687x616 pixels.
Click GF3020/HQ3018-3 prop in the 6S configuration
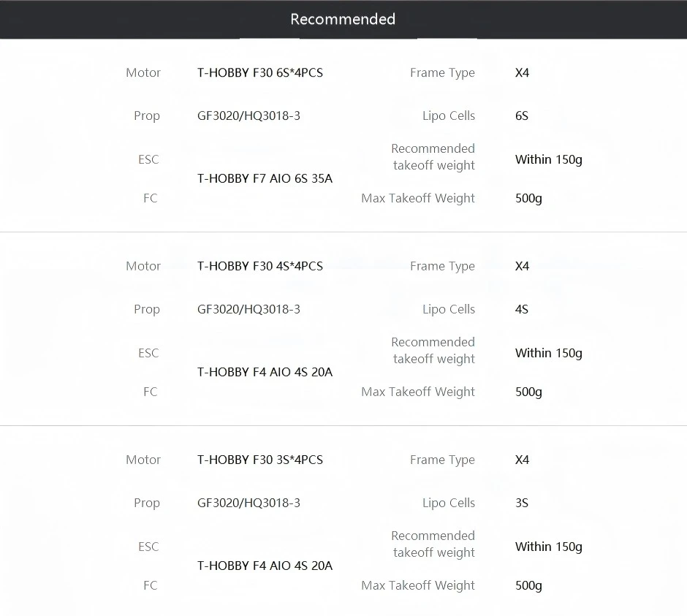(248, 116)
